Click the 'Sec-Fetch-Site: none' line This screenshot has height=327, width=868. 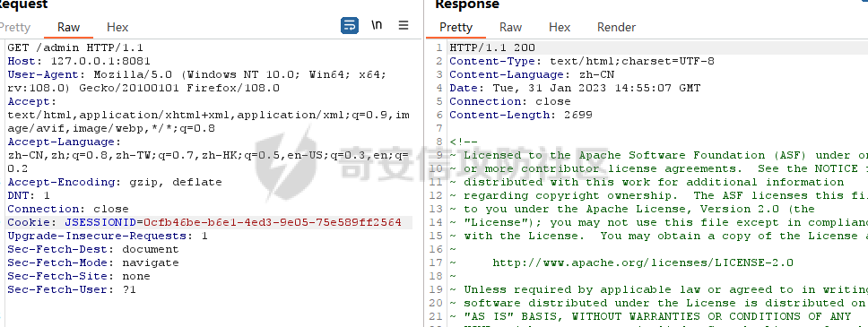click(79, 276)
